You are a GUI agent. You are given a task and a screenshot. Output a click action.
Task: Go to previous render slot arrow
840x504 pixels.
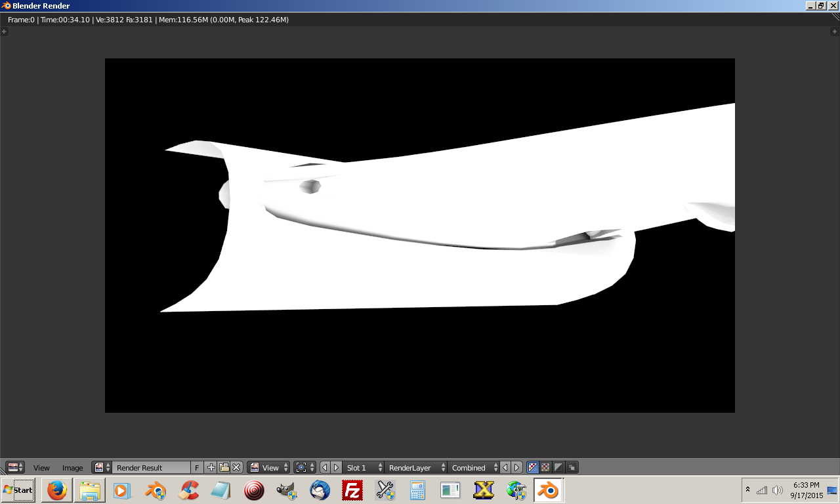coord(325,467)
